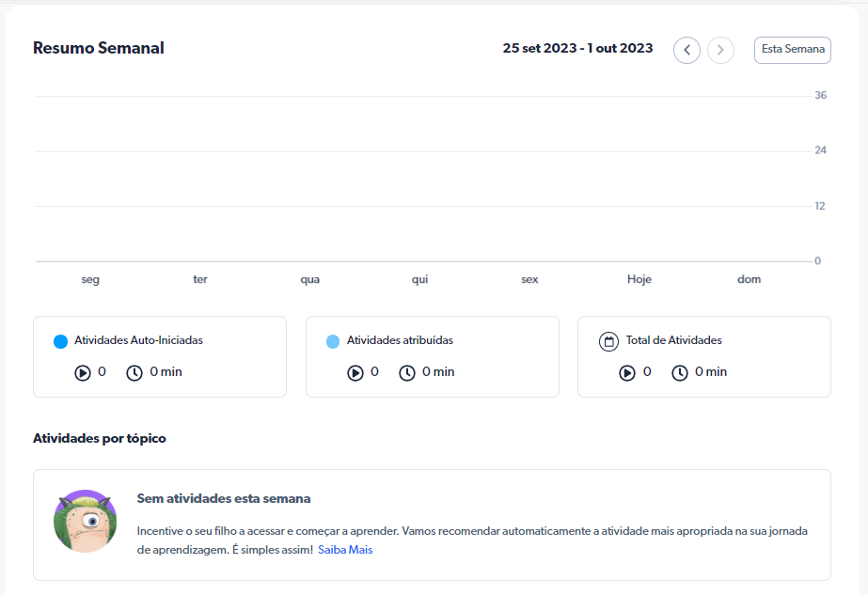Click the clock icon under Atividades atribuídas

407,372
